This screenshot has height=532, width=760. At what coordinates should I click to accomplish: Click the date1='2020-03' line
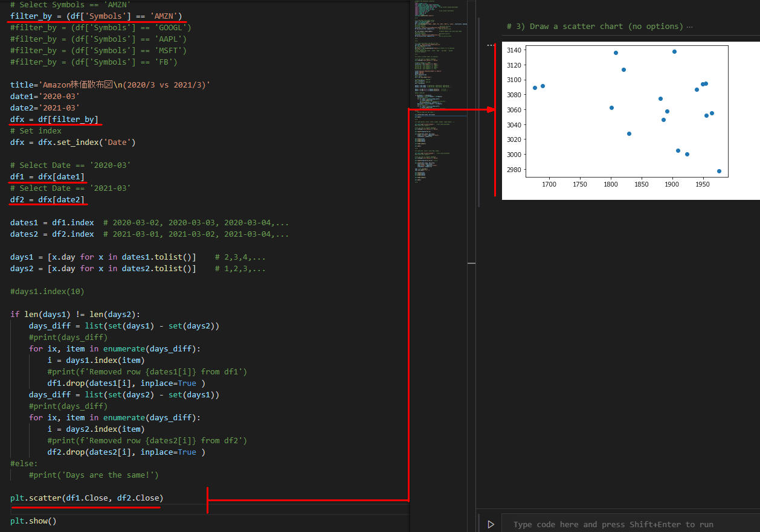pos(45,96)
